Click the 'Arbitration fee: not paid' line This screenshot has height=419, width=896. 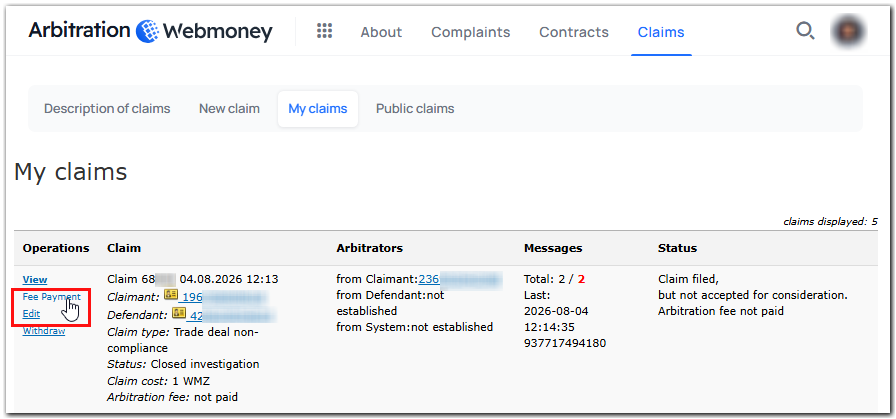(x=173, y=397)
